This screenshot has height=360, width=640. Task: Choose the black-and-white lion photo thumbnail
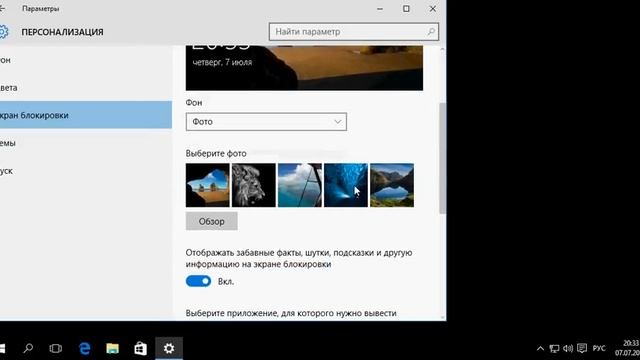(254, 185)
